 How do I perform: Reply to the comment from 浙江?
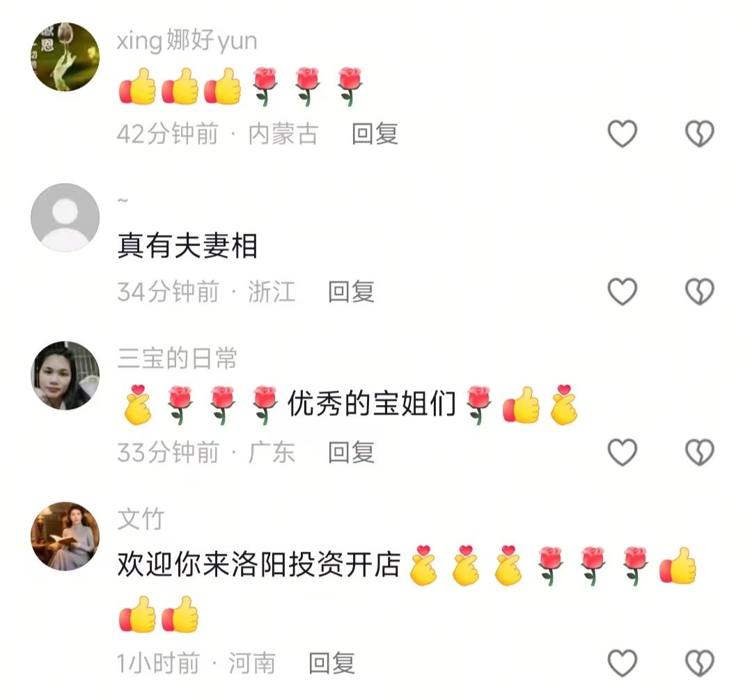[x=352, y=292]
